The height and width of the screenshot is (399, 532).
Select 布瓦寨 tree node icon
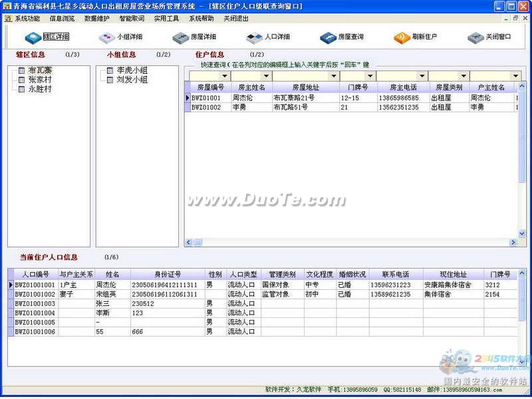(x=21, y=70)
